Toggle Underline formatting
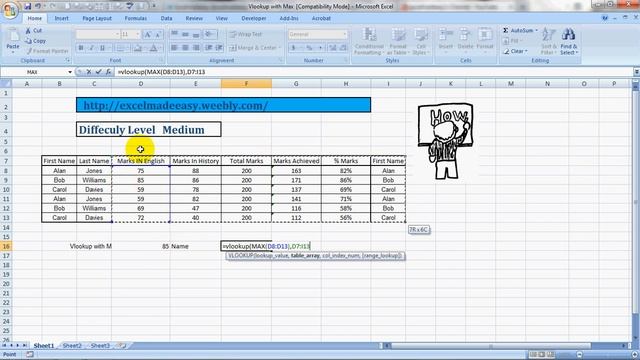 [x=102, y=48]
